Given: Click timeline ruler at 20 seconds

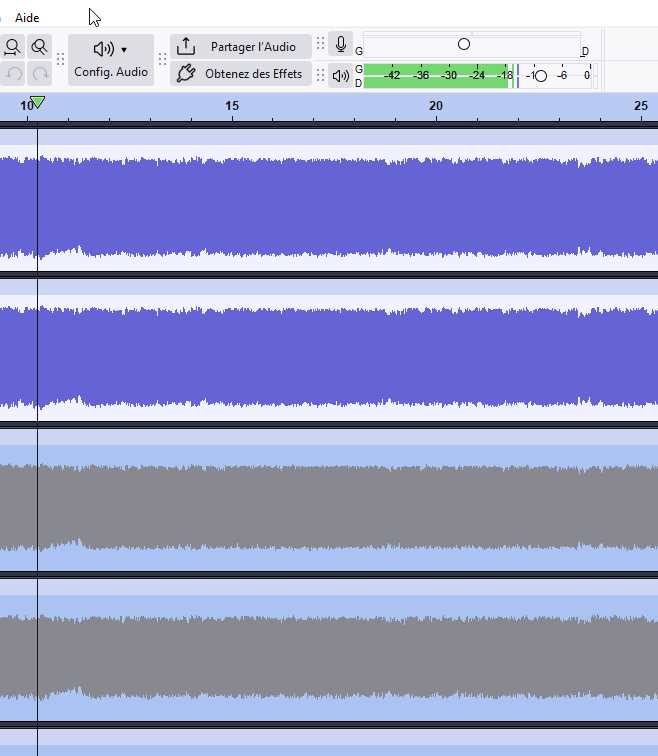Looking at the screenshot, I should [x=436, y=106].
